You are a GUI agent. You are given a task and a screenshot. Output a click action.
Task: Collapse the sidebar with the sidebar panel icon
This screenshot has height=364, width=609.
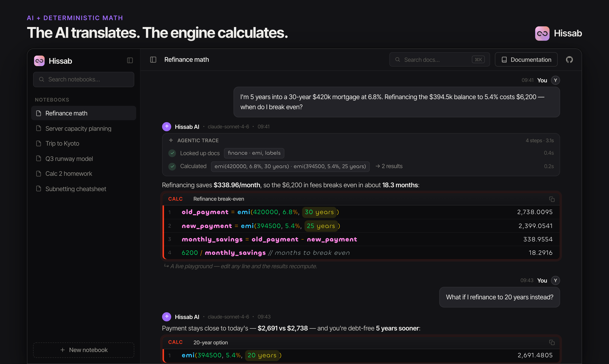[130, 60]
